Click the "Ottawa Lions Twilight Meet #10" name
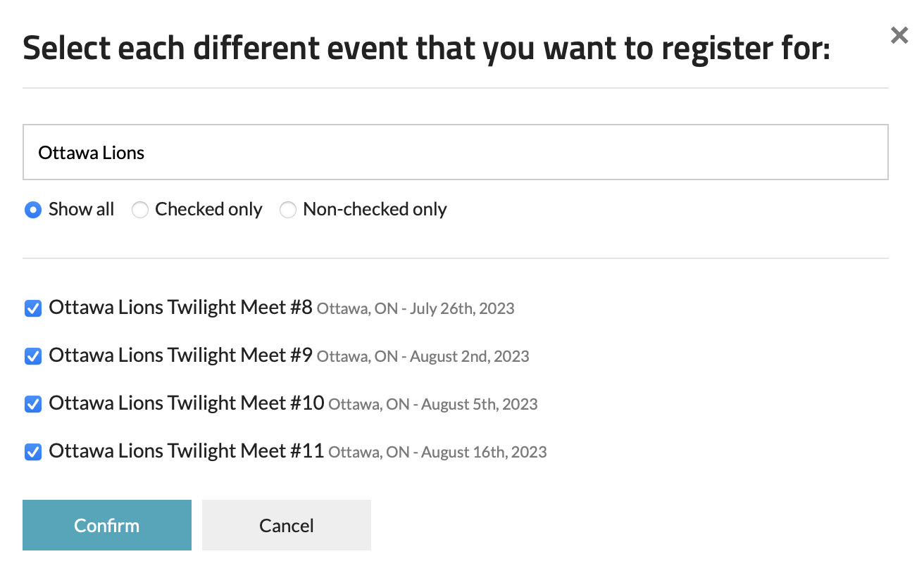924x573 pixels. (x=186, y=403)
